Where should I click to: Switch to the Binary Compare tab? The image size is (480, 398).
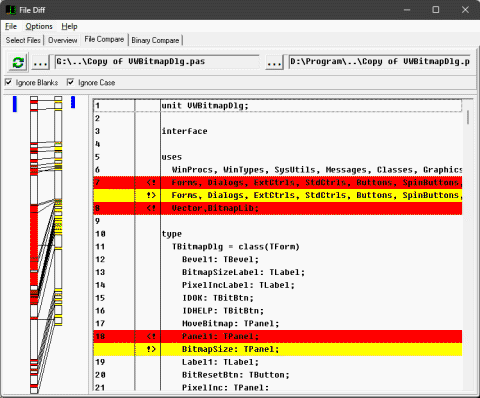tap(155, 40)
